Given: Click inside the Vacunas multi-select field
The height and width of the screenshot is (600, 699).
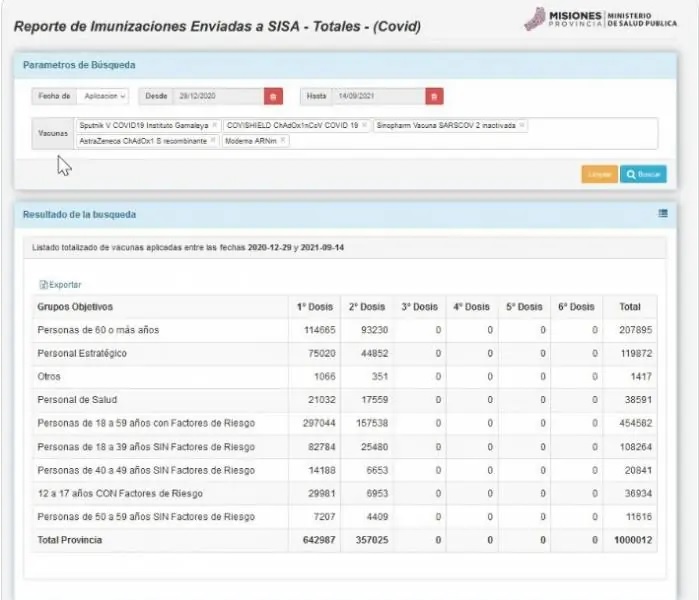Looking at the screenshot, I should 366,133.
